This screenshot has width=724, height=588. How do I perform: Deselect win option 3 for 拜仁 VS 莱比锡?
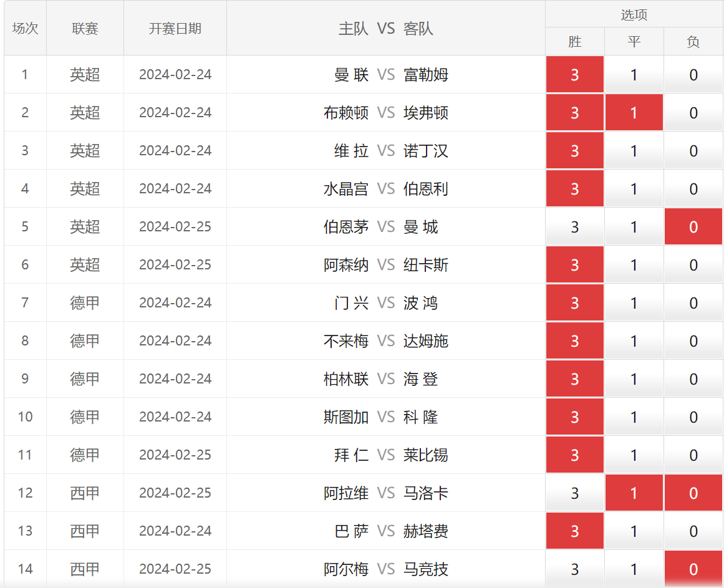point(575,455)
